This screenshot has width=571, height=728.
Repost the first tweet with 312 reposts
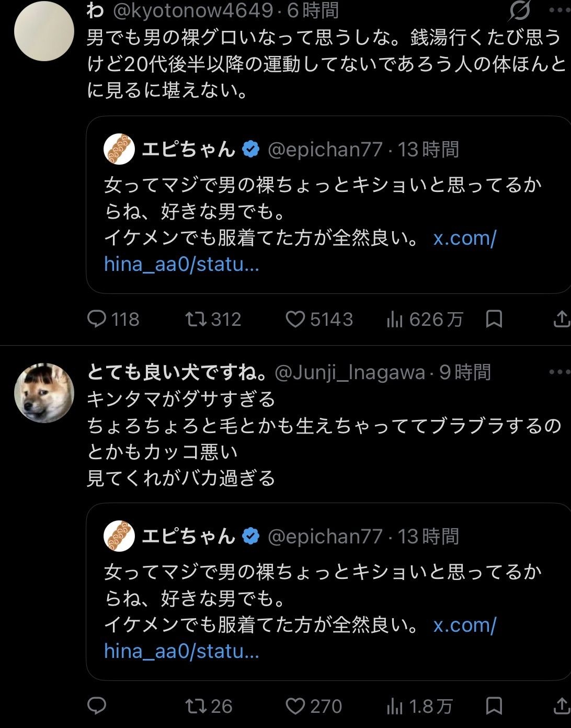pos(196,318)
